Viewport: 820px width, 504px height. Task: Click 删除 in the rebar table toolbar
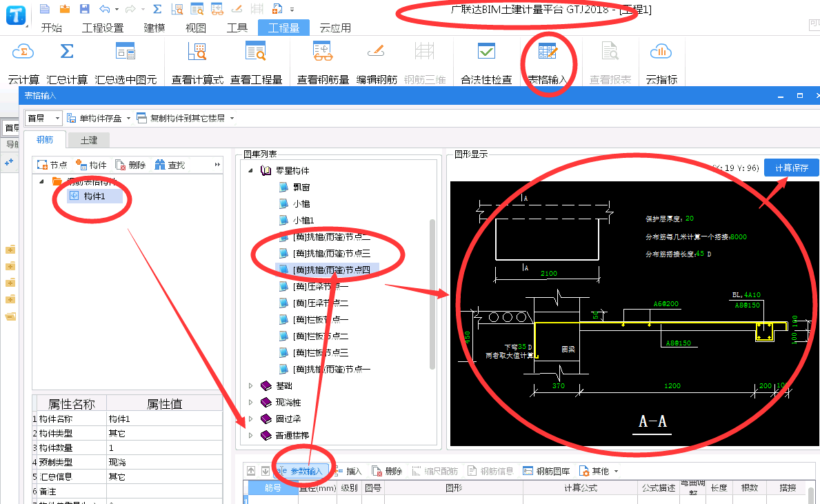[x=386, y=471]
